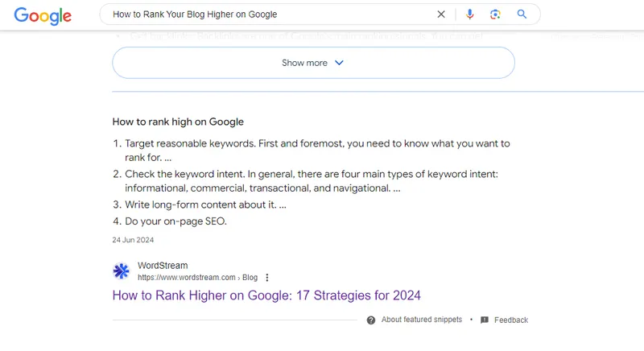Select the heading How to rank high on Google

[178, 122]
